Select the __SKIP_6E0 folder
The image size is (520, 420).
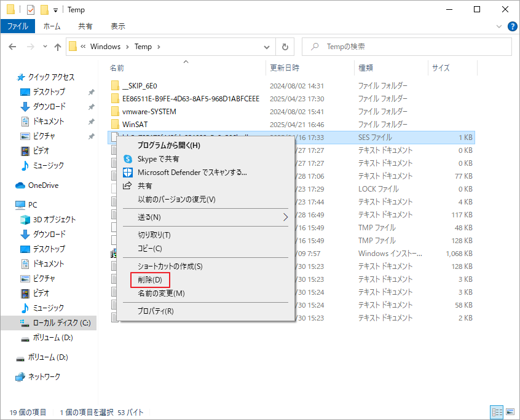tap(140, 86)
